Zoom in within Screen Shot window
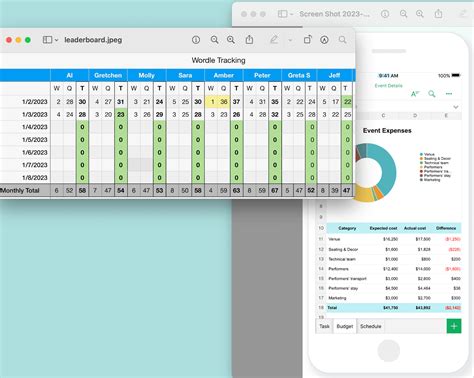Screen dimensions: 474x378 point(420,14)
